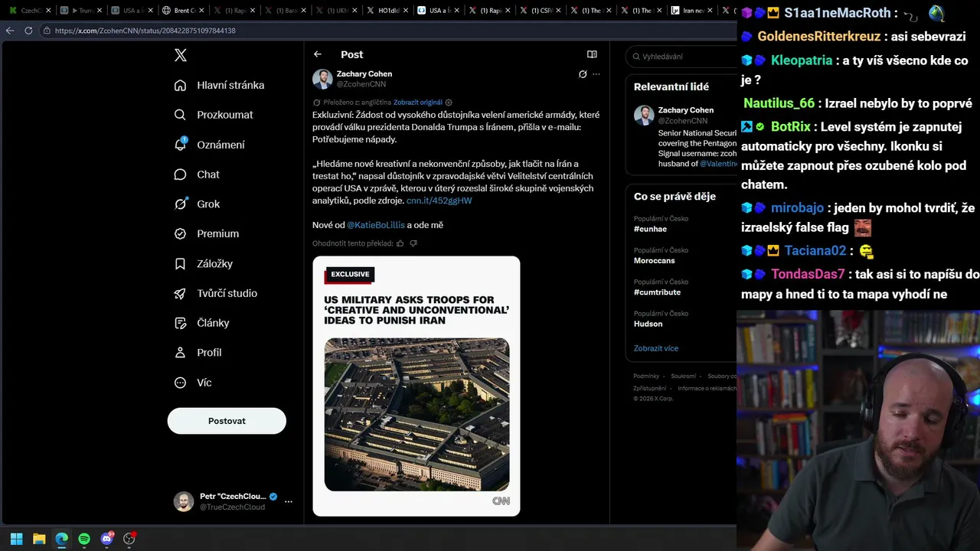This screenshot has height=551, width=980.
Task: Open the Moroccans trending topic
Action: (655, 261)
